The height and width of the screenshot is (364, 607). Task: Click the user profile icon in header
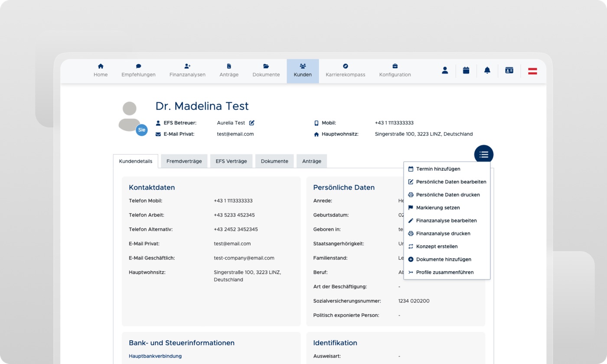pos(445,71)
